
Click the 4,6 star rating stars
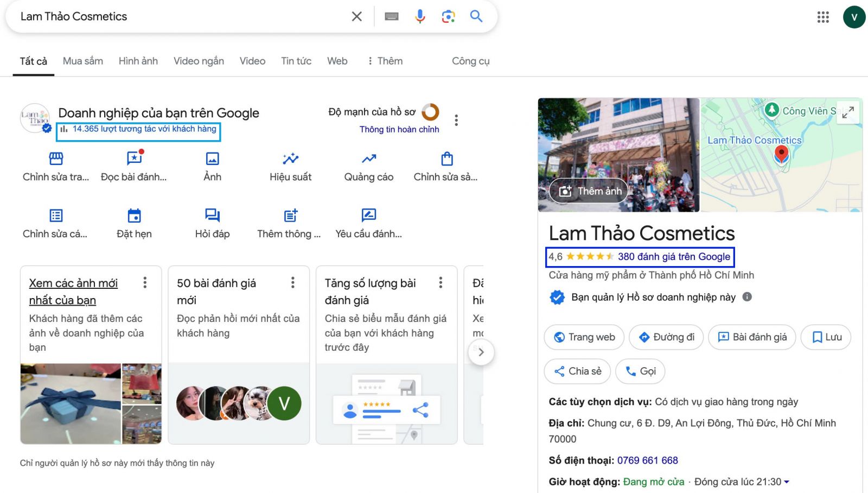[590, 257]
